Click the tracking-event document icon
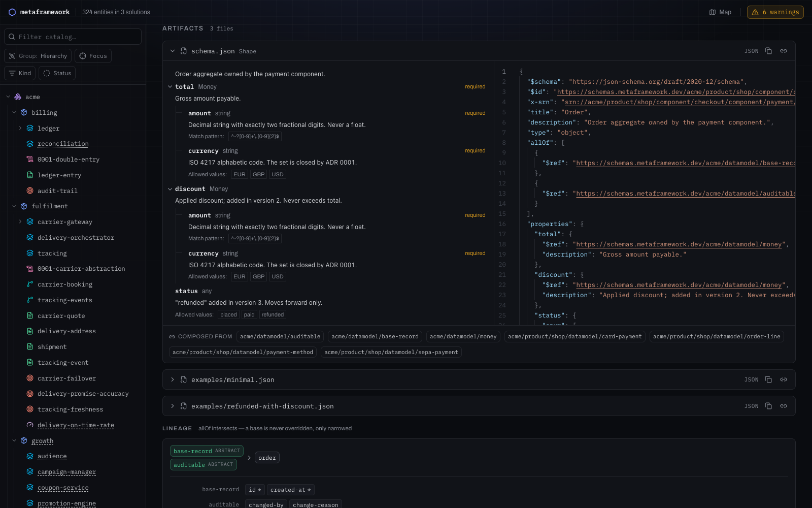The width and height of the screenshot is (812, 508). 30,363
